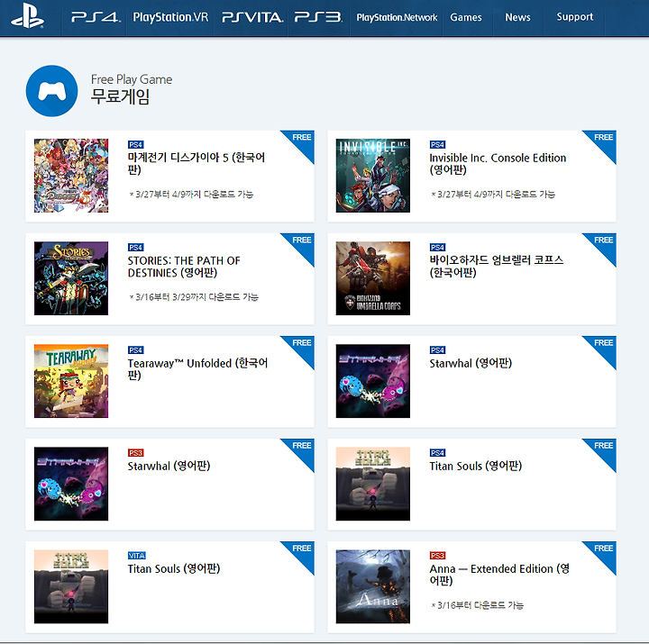Open the Support menu item

click(x=574, y=17)
